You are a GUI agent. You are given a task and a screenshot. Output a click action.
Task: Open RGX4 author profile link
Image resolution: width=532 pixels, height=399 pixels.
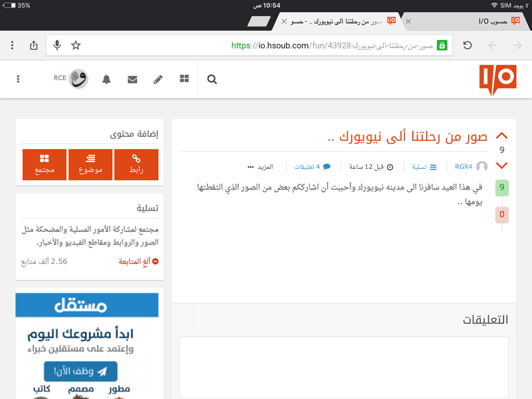click(x=464, y=167)
